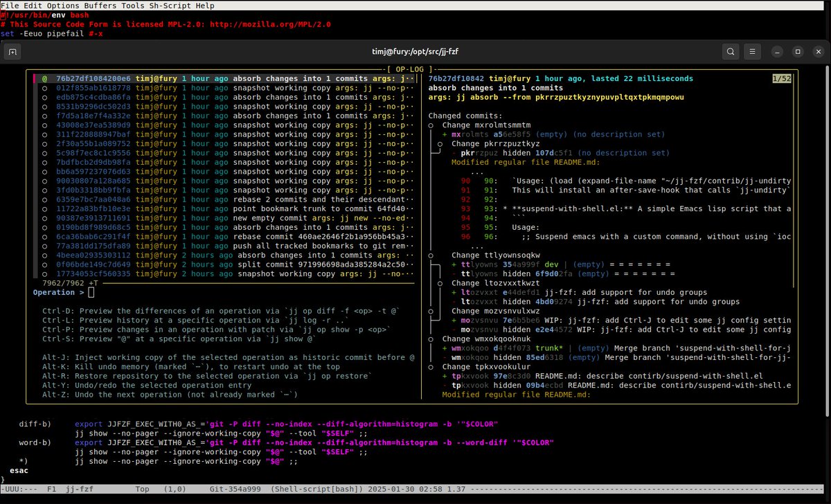Image resolution: width=831 pixels, height=504 pixels.
Task: Open the Emacs Edit menu
Action: [33, 6]
